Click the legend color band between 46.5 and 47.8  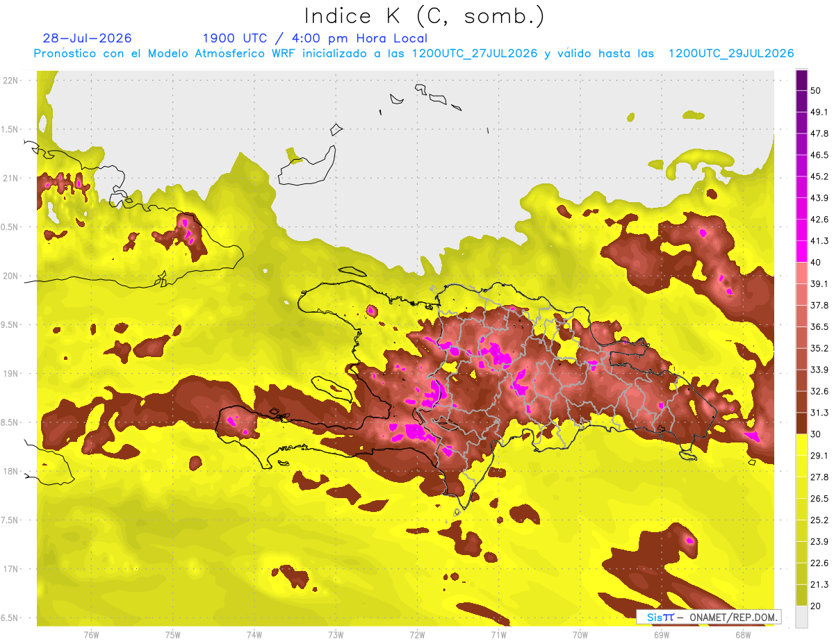(x=802, y=145)
